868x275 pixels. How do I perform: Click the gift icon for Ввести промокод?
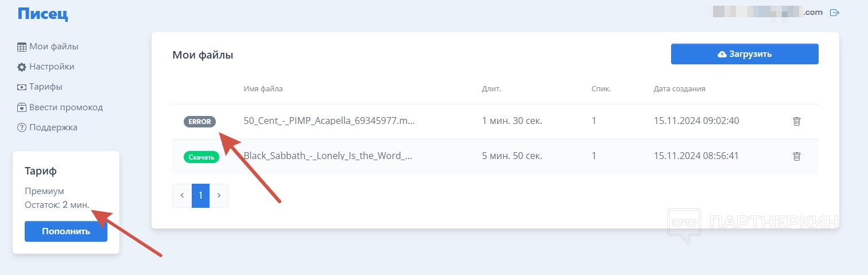point(22,107)
